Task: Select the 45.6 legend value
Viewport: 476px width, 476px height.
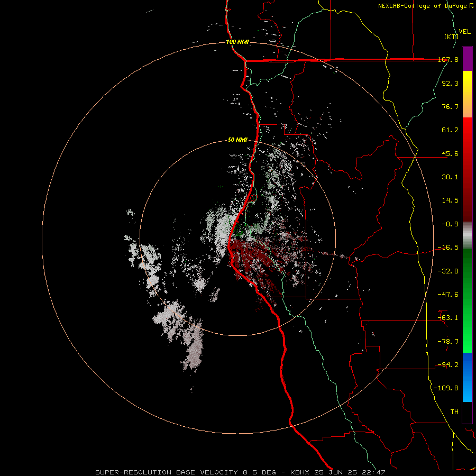Action: coord(450,153)
